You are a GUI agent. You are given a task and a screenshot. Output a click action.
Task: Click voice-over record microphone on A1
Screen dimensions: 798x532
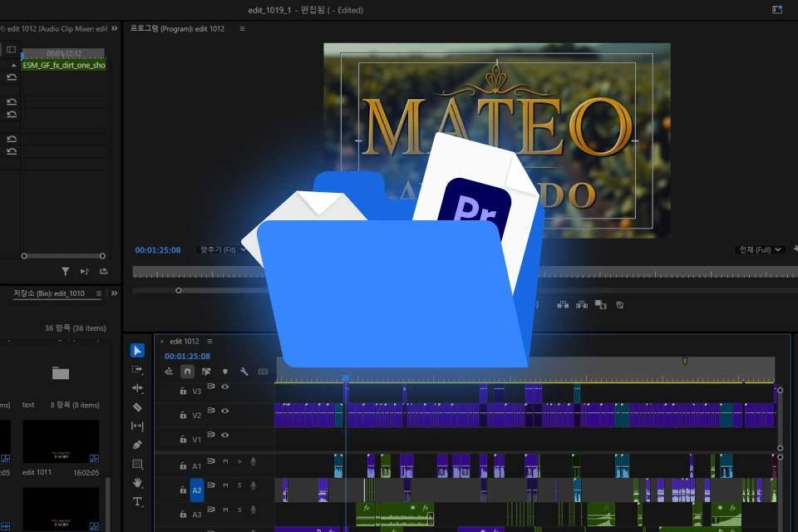click(x=253, y=461)
